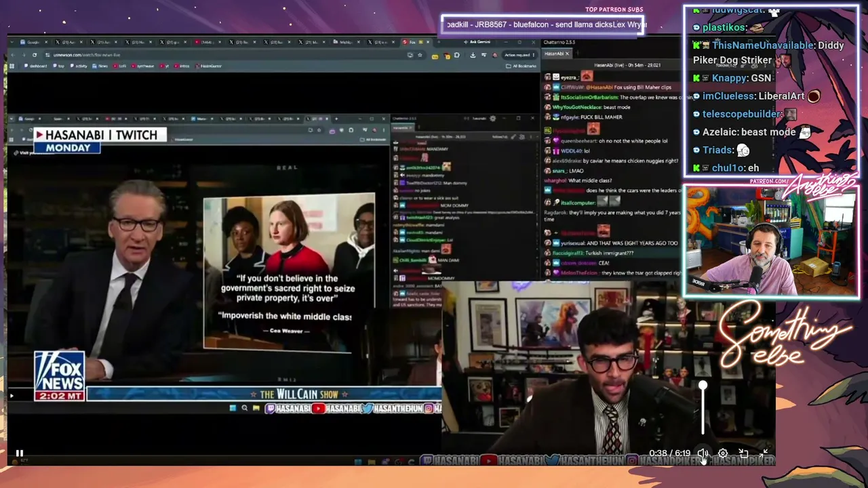Screen dimensions: 868x488
Task: Go forward in the streamed browser
Action: coord(24,54)
